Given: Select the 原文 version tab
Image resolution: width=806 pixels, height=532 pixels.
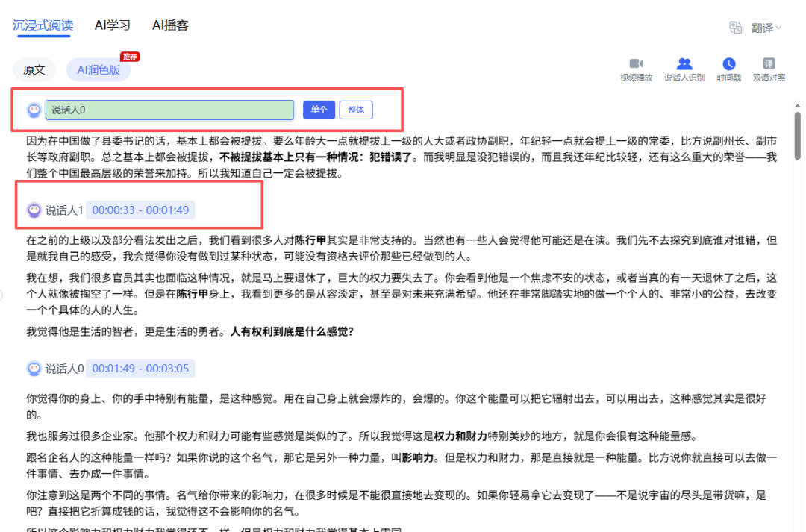Looking at the screenshot, I should 34,70.
